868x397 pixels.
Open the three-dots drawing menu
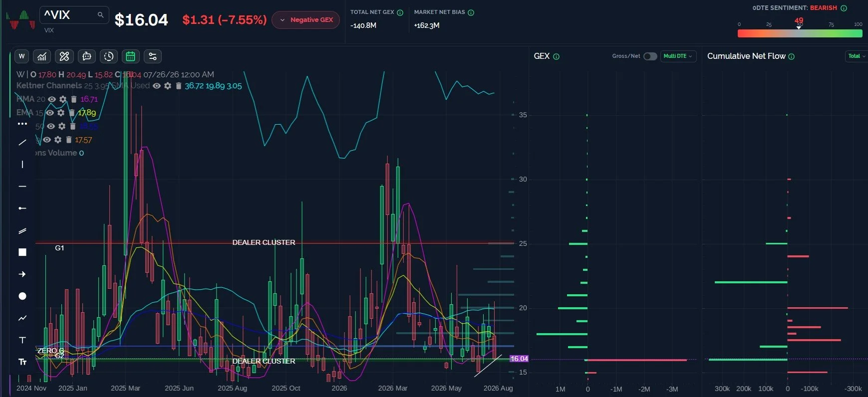22,124
